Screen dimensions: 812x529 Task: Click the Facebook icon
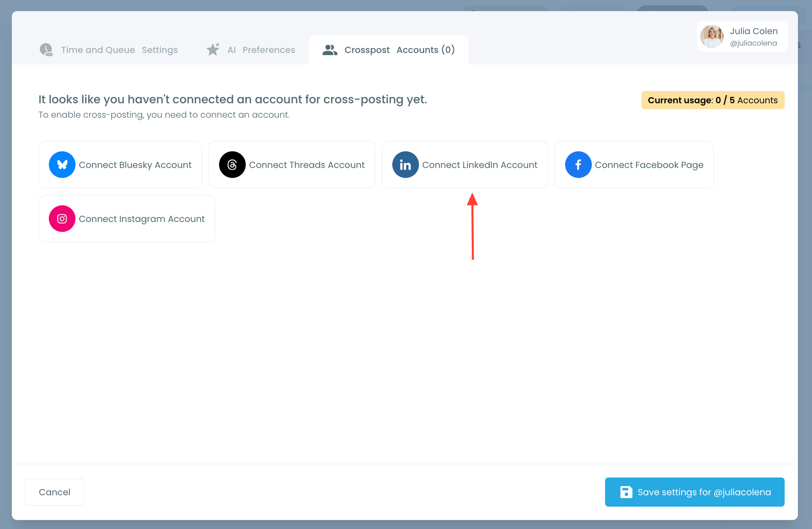tap(578, 165)
